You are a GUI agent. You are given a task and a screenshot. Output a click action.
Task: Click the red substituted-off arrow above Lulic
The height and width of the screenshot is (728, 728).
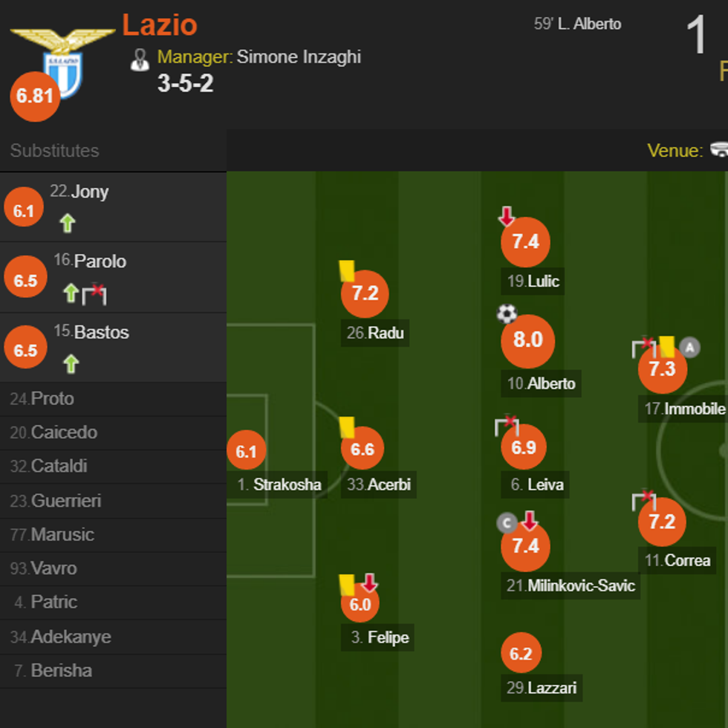(506, 215)
